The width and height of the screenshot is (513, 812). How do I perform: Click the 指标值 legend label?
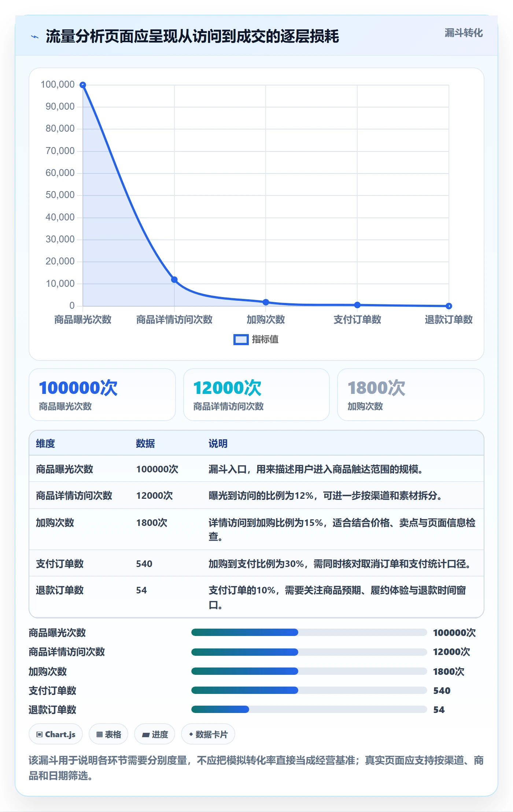tap(265, 340)
